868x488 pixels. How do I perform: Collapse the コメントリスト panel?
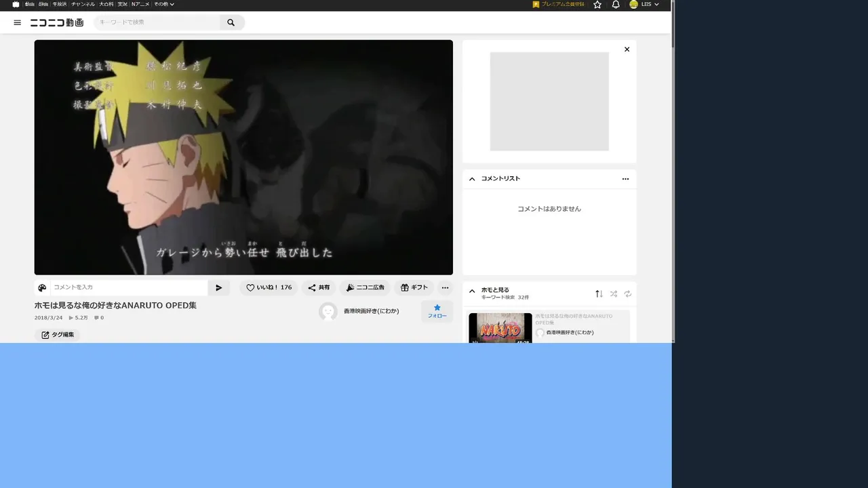(x=472, y=179)
